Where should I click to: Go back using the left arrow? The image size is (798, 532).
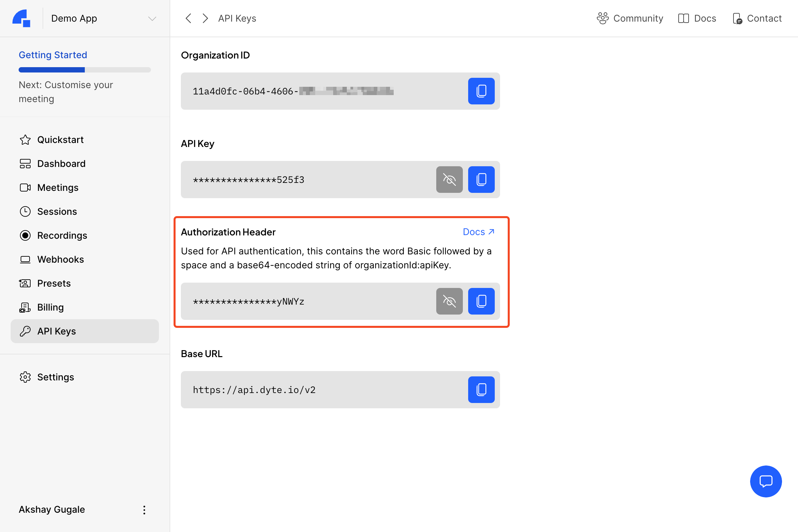click(189, 18)
